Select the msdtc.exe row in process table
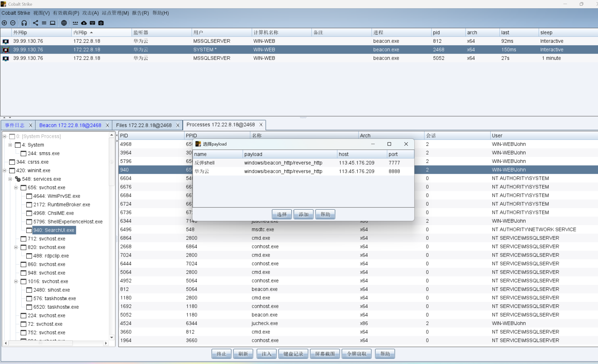 click(358, 230)
